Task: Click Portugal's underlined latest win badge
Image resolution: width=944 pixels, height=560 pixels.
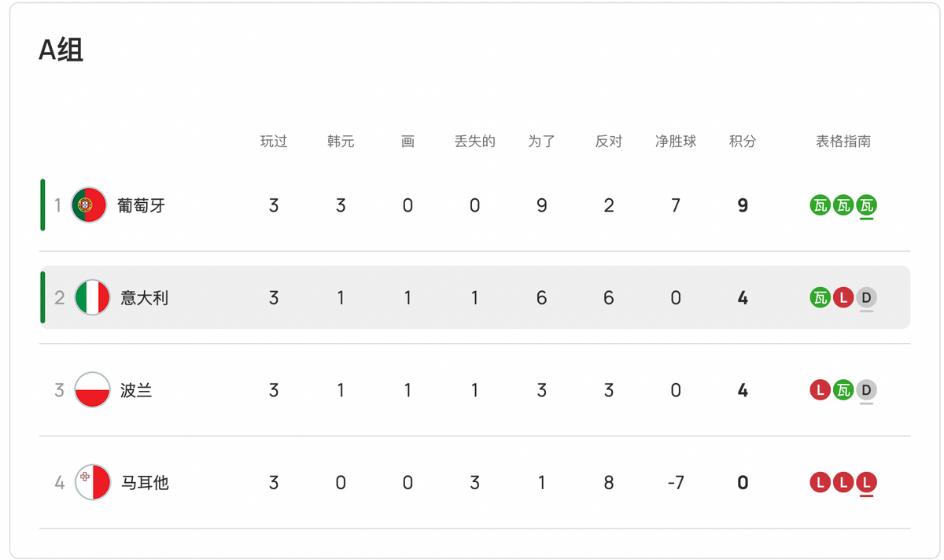Action: click(x=866, y=206)
